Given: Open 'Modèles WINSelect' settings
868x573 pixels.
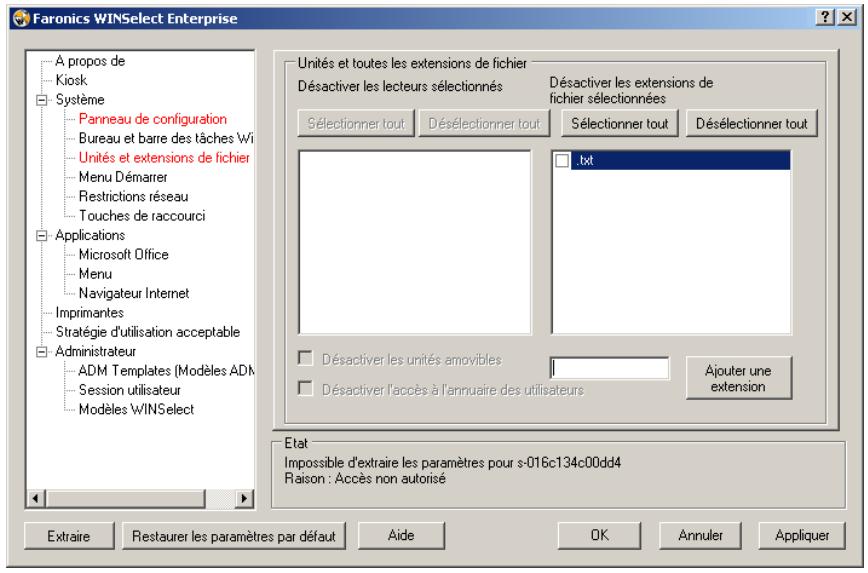Looking at the screenshot, I should point(136,410).
